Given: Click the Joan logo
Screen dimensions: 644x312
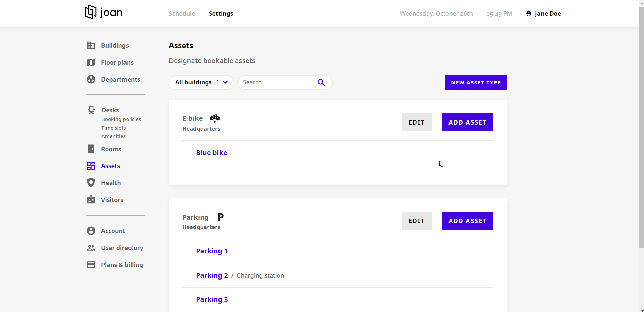Looking at the screenshot, I should coord(103,12).
